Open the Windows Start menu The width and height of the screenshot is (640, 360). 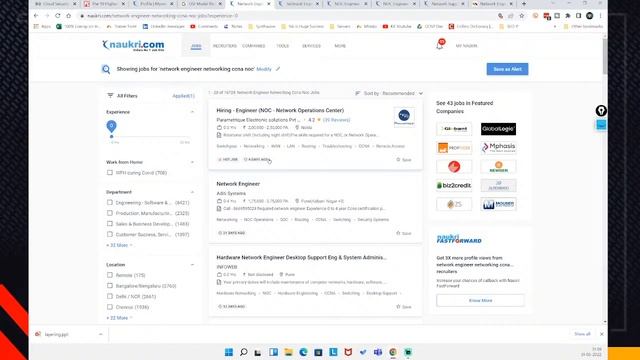[229, 352]
